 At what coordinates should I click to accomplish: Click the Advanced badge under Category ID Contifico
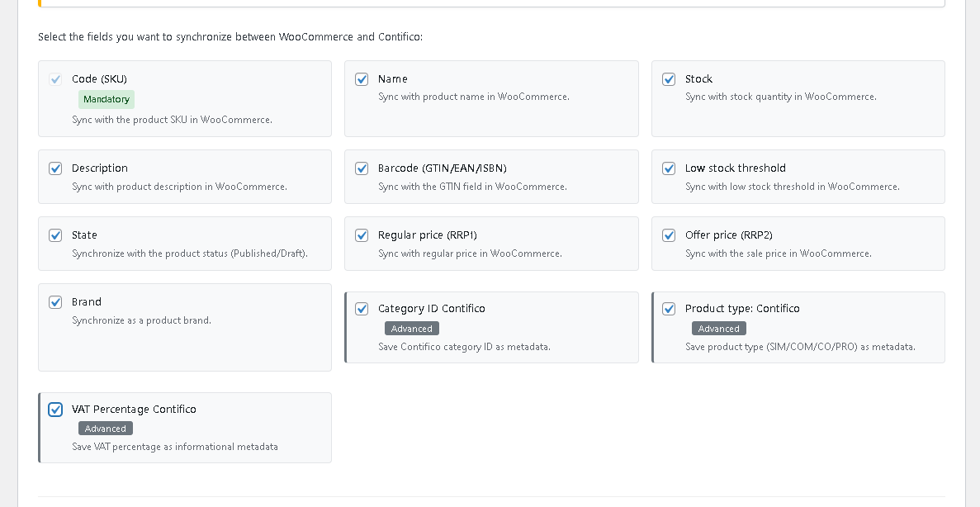point(412,329)
